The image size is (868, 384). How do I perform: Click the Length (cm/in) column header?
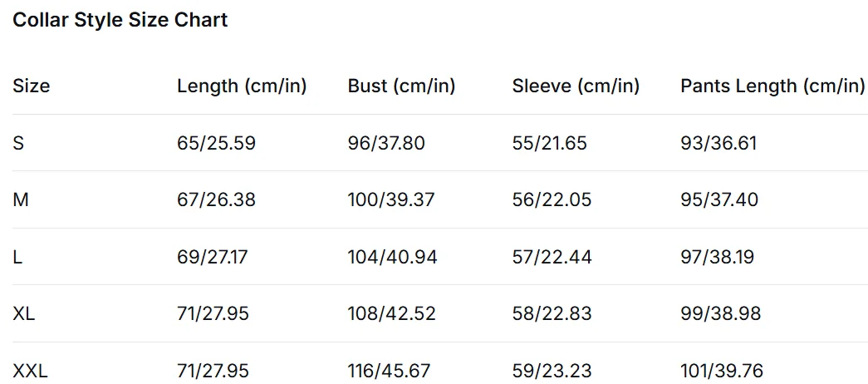point(242,86)
